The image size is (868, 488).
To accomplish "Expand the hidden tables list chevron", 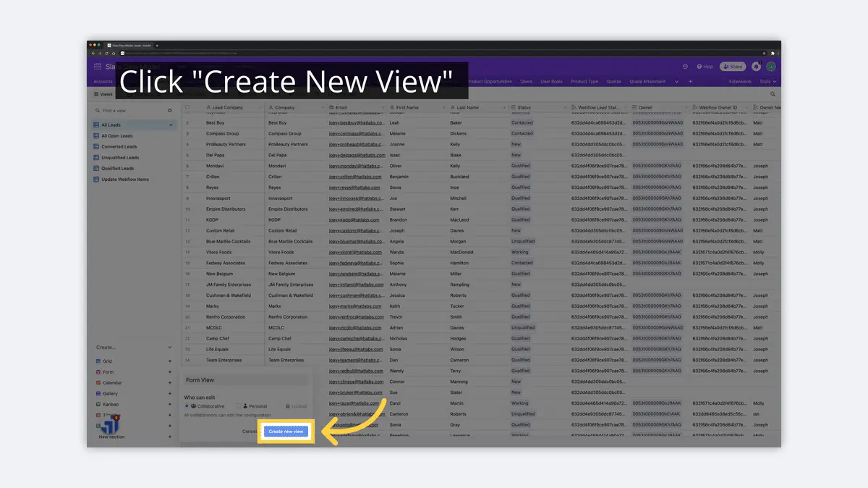I will [x=677, y=82].
